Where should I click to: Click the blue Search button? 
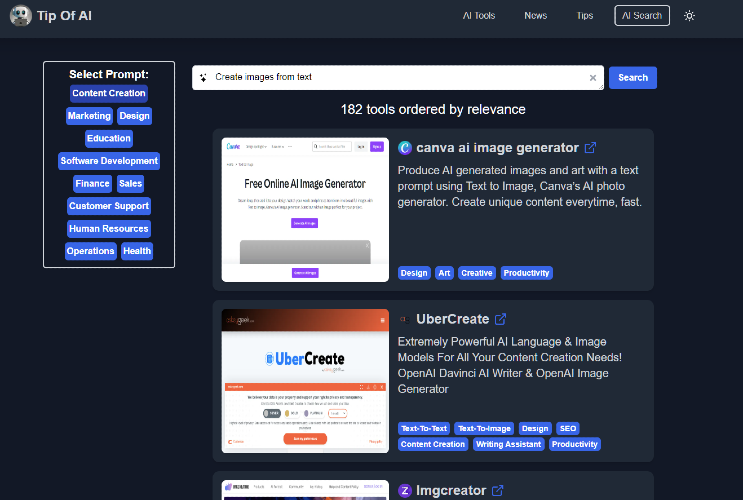(x=633, y=78)
